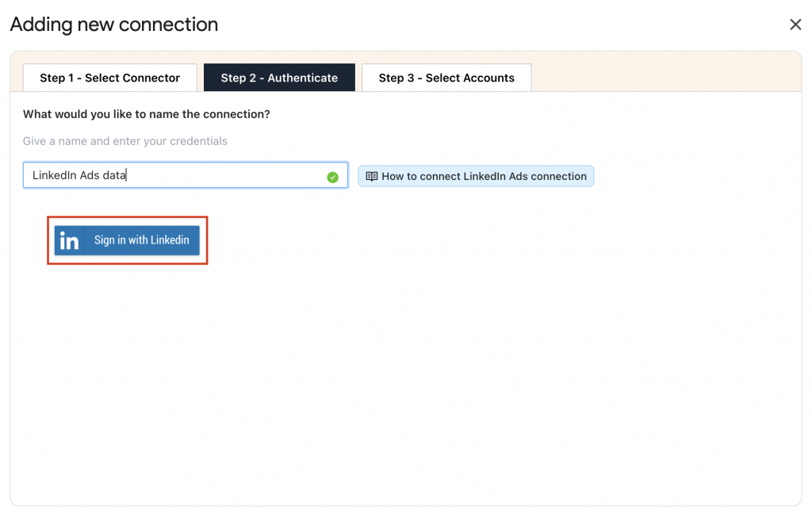The height and width of the screenshot is (517, 812).
Task: Focus the connection name input field
Action: click(186, 175)
